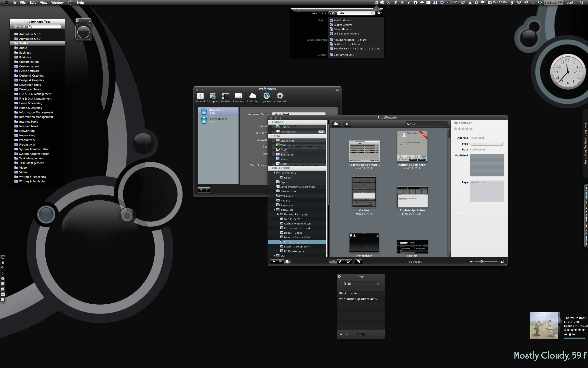
Task: Skip to next track
Action: coord(574,334)
